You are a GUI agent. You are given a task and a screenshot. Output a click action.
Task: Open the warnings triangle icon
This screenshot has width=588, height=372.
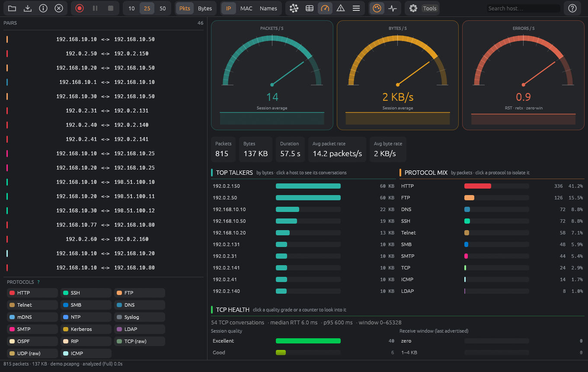(341, 8)
